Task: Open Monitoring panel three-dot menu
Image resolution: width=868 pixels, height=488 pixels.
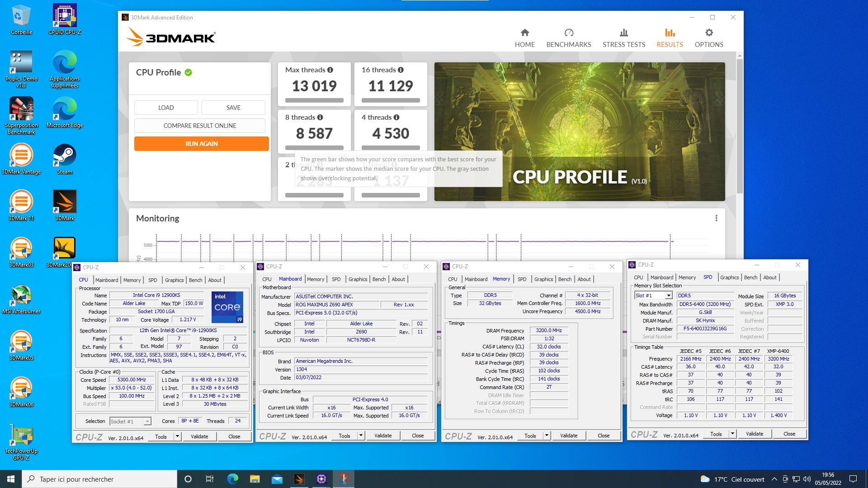Action: (x=716, y=218)
